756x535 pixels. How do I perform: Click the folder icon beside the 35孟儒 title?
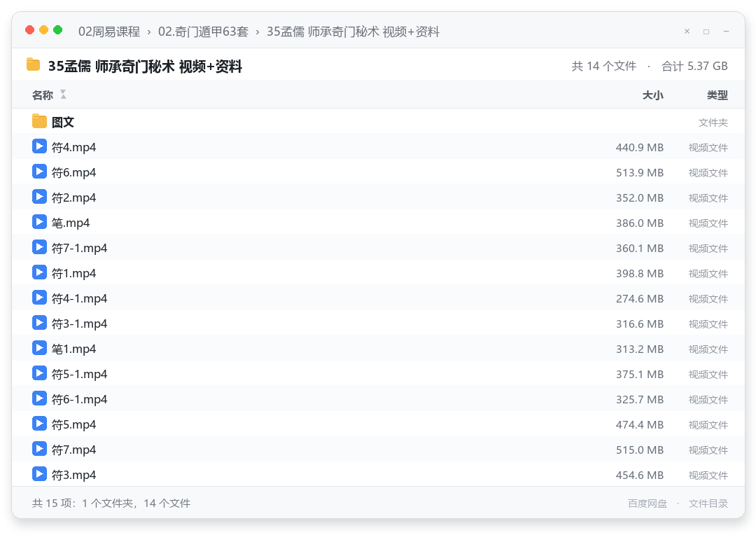pyautogui.click(x=34, y=64)
